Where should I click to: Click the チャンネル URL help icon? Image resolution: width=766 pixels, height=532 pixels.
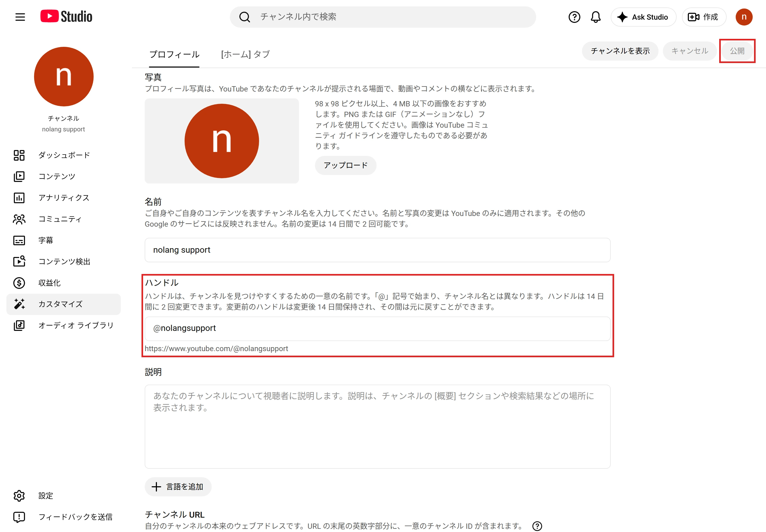point(537,526)
